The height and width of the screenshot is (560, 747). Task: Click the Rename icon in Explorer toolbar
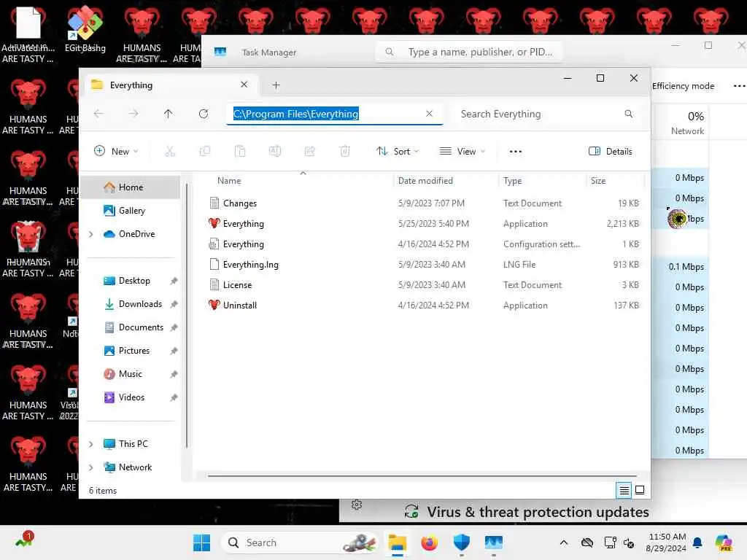[275, 152]
